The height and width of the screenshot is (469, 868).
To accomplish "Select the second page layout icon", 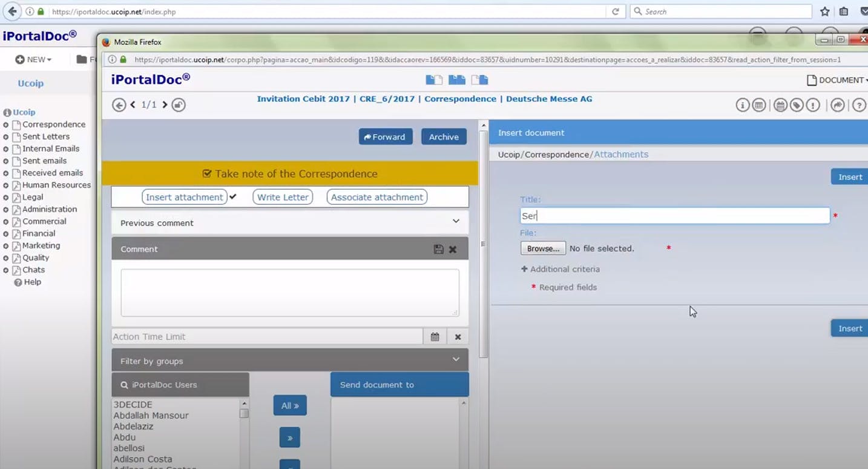I will 457,80.
